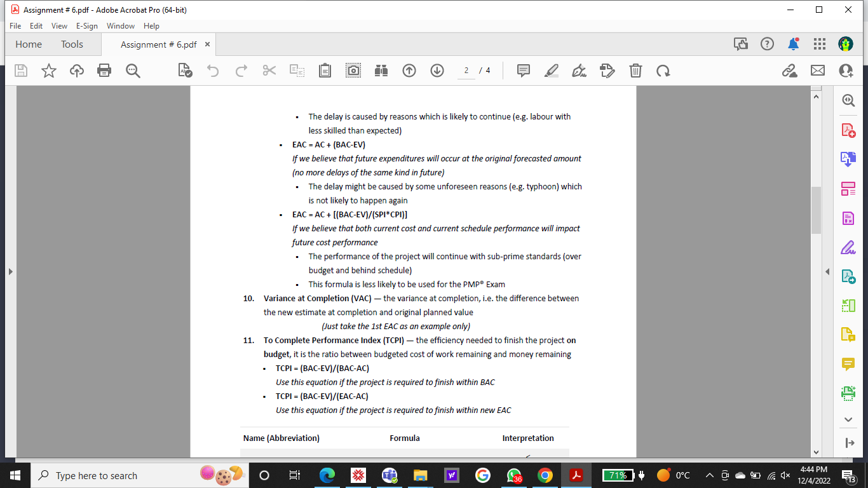The image size is (868, 488).
Task: Open the E-Sign menu
Action: [x=86, y=26]
